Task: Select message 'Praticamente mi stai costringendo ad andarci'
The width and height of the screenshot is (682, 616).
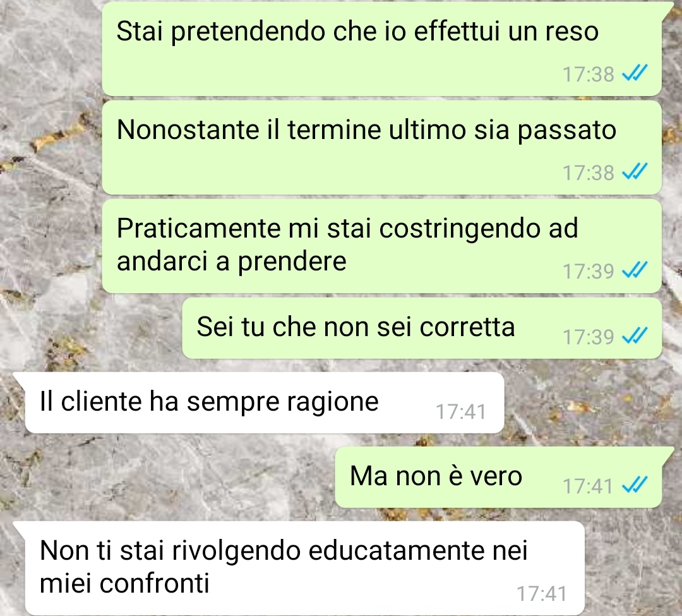Action: (382, 246)
